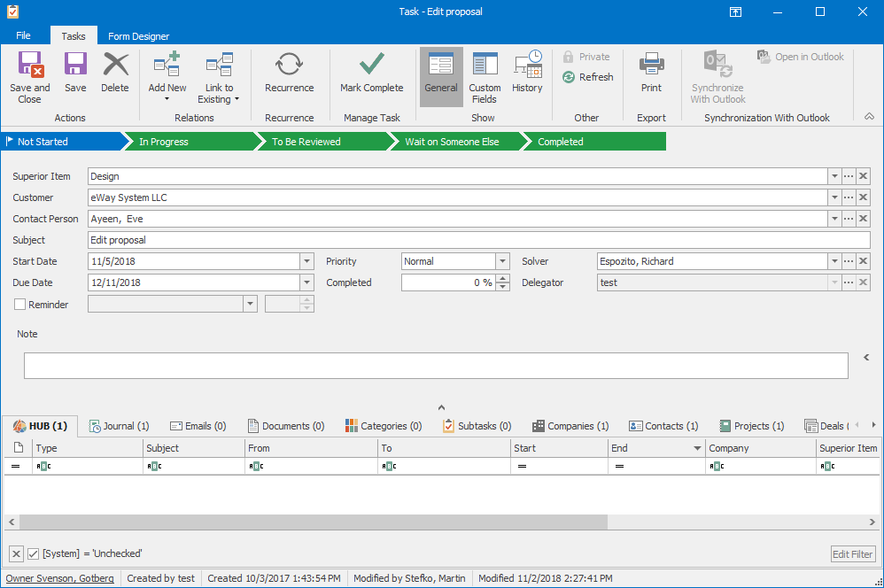
Task: Open the task History
Action: (x=527, y=72)
